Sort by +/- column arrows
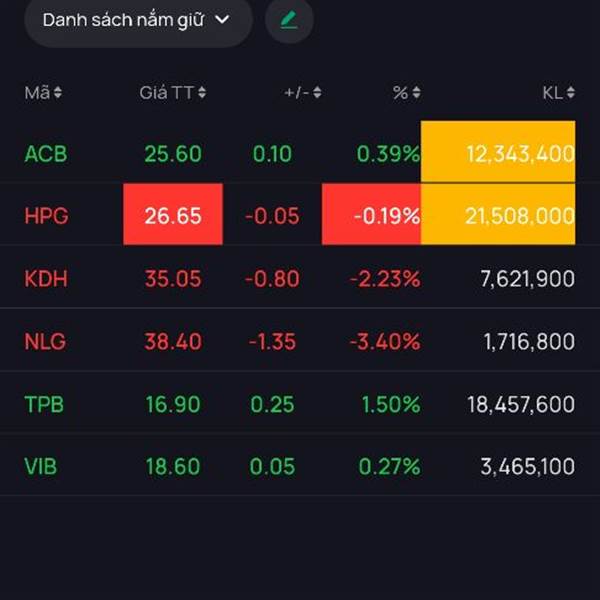600x600 pixels. [x=317, y=93]
